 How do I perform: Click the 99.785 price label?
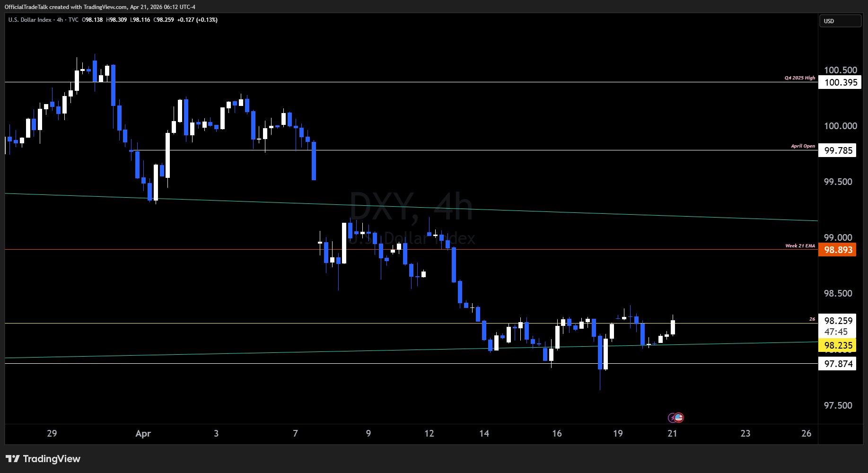coord(838,150)
